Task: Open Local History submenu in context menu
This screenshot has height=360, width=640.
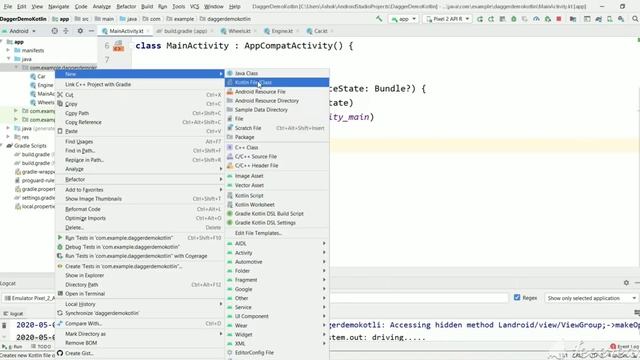Action: 140,304
